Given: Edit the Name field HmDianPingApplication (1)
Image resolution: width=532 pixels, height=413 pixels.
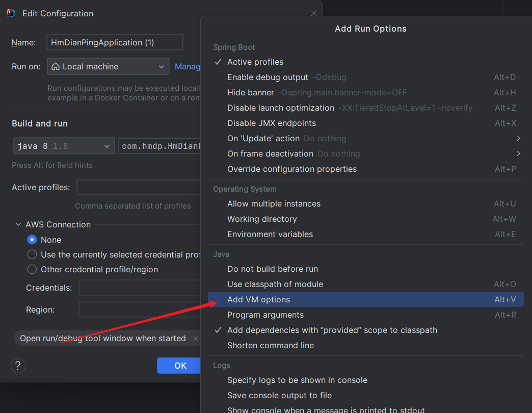Looking at the screenshot, I should coord(115,42).
